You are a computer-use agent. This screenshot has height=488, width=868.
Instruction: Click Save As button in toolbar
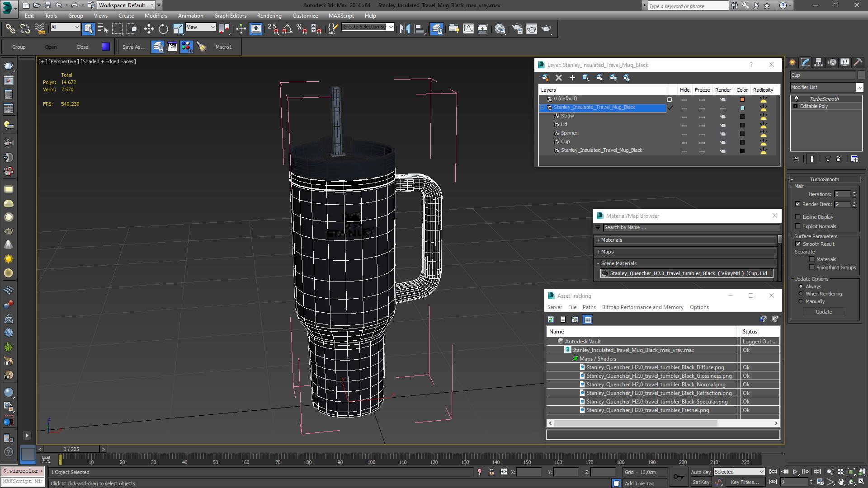click(134, 47)
